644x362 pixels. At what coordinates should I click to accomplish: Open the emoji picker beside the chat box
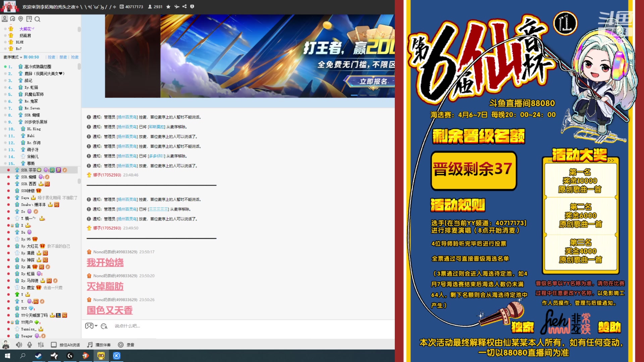coord(105,326)
